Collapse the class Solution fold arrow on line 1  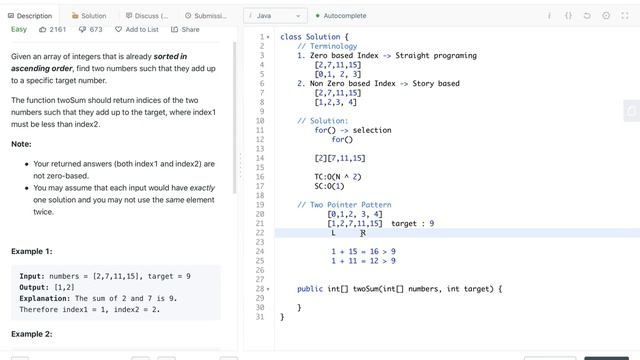pos(268,37)
